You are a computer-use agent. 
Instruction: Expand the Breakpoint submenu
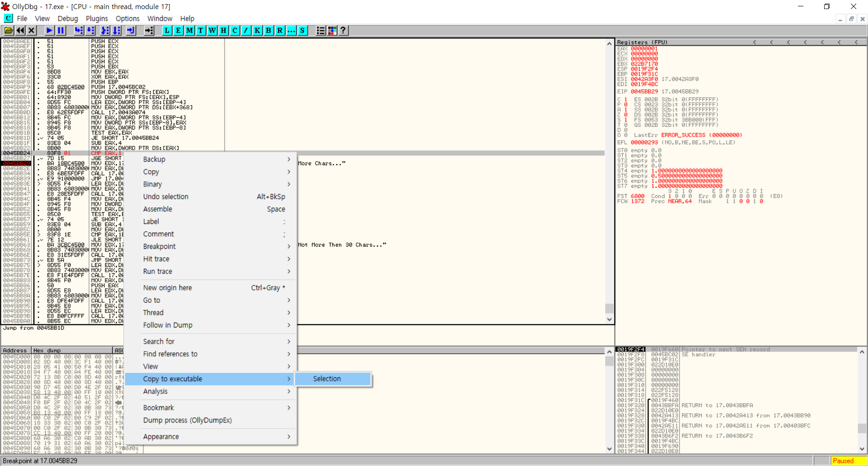coord(211,247)
